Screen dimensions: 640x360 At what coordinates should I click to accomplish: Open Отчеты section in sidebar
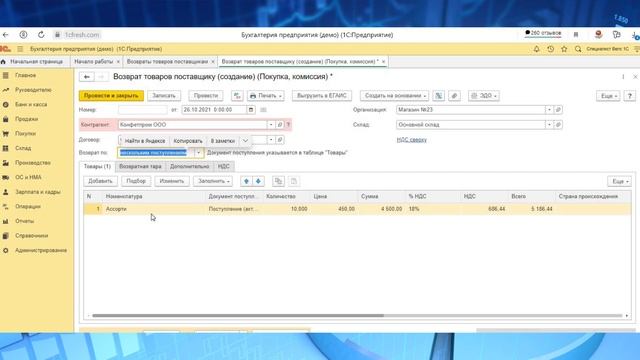pyautogui.click(x=24, y=221)
